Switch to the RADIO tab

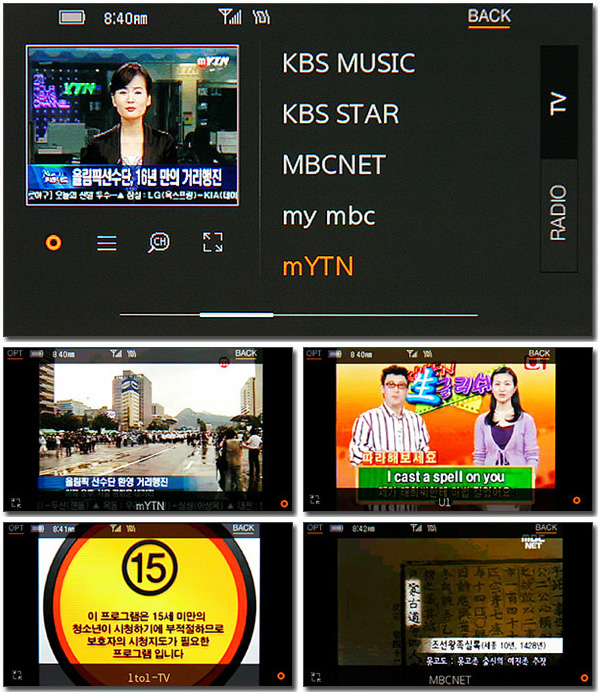pos(559,215)
